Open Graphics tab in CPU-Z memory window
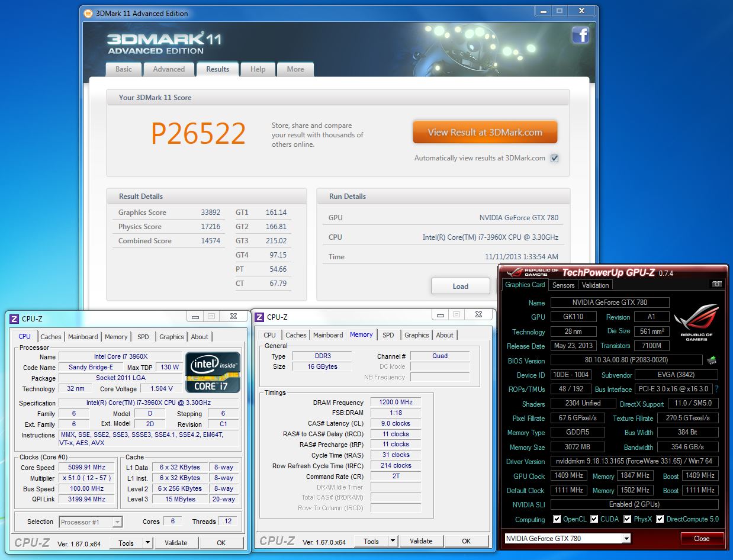The image size is (733, 560). pos(417,335)
